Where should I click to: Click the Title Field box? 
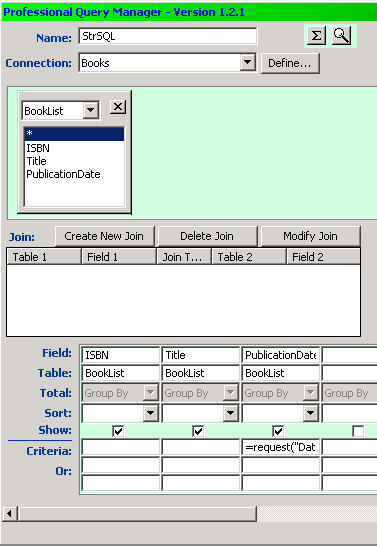[x=201, y=355]
